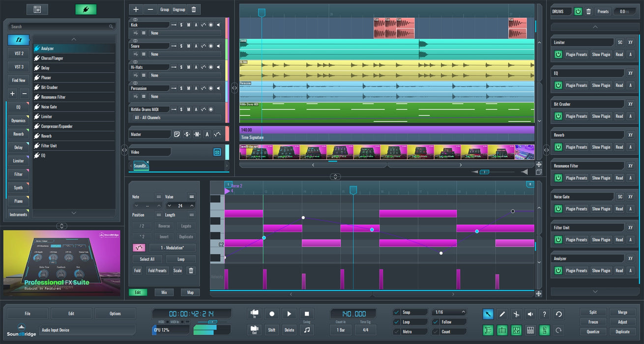
Task: Switch to the Mix tab
Action: (x=164, y=292)
